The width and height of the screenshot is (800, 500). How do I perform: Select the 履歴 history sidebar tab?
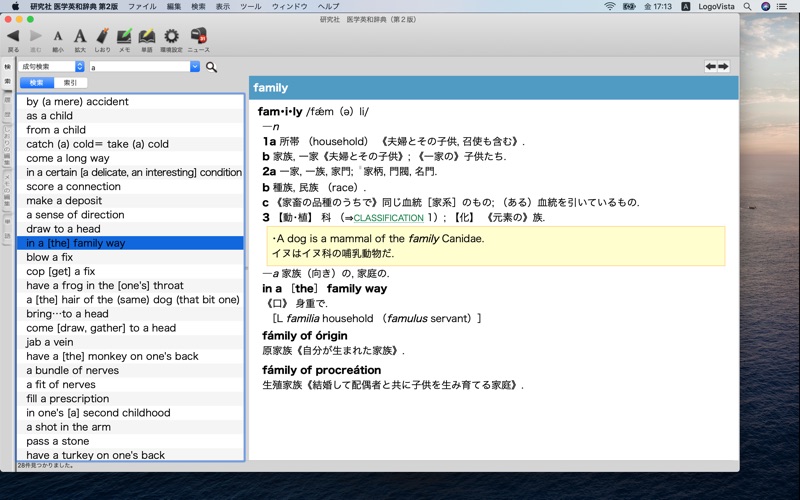point(8,107)
